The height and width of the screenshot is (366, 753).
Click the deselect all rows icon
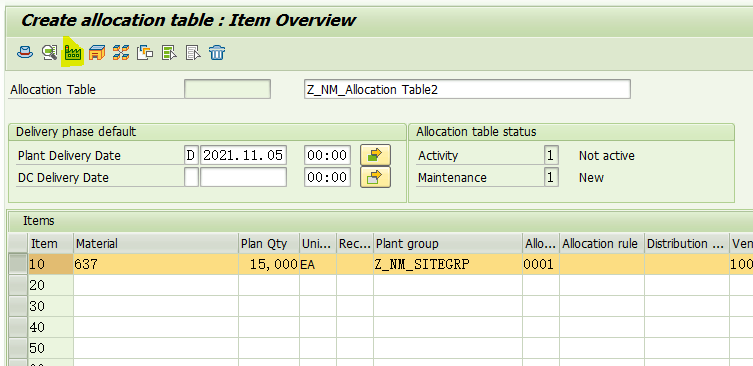[x=193, y=52]
